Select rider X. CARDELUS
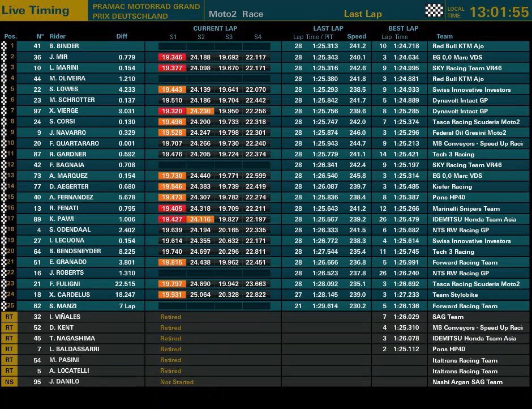Viewport: 532px width, 409px height. [70, 295]
